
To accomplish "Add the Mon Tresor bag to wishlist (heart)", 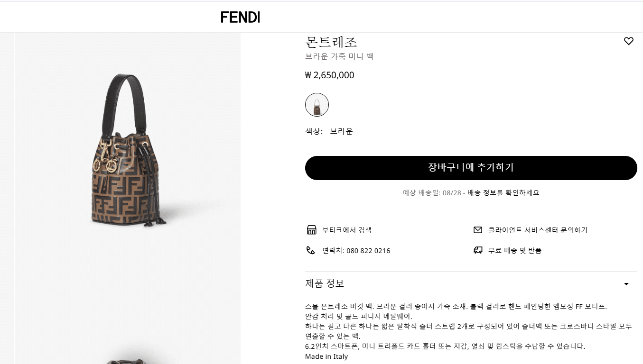I will (x=628, y=41).
